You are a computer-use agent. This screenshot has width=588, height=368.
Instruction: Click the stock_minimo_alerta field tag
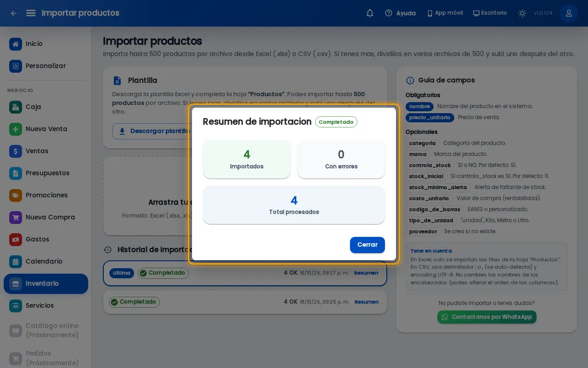pos(438,187)
